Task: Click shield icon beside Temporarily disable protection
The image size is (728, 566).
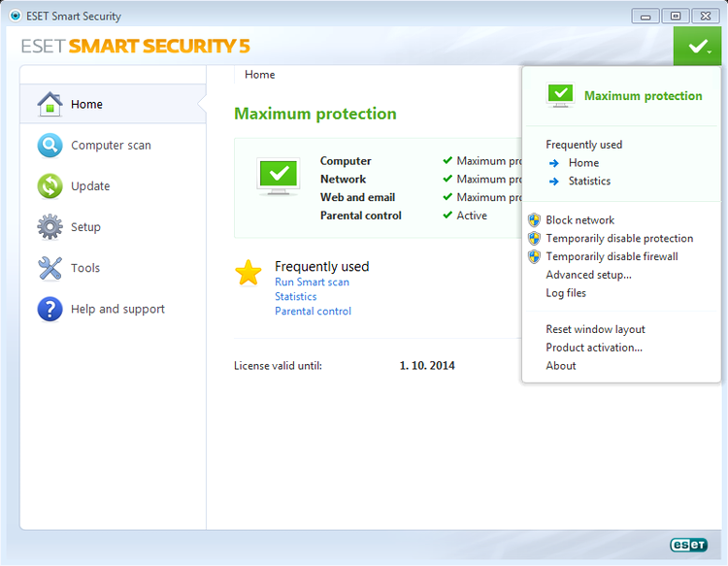Action: (534, 238)
